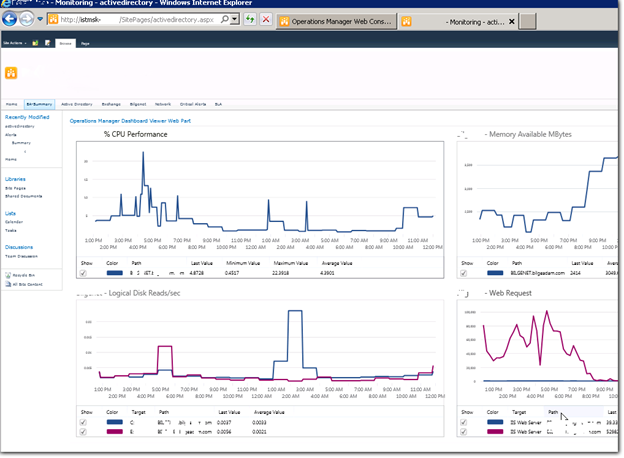Viewport: 624px width, 458px height.
Task: Open Shared Documents library link
Action: click(23, 196)
